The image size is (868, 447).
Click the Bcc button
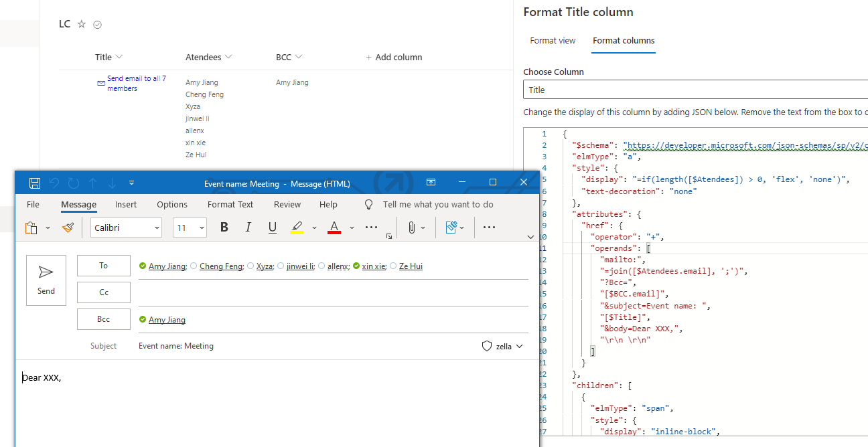(x=103, y=319)
